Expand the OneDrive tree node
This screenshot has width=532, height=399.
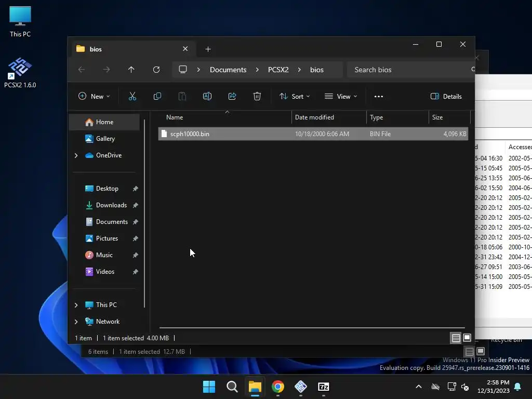[x=76, y=155]
